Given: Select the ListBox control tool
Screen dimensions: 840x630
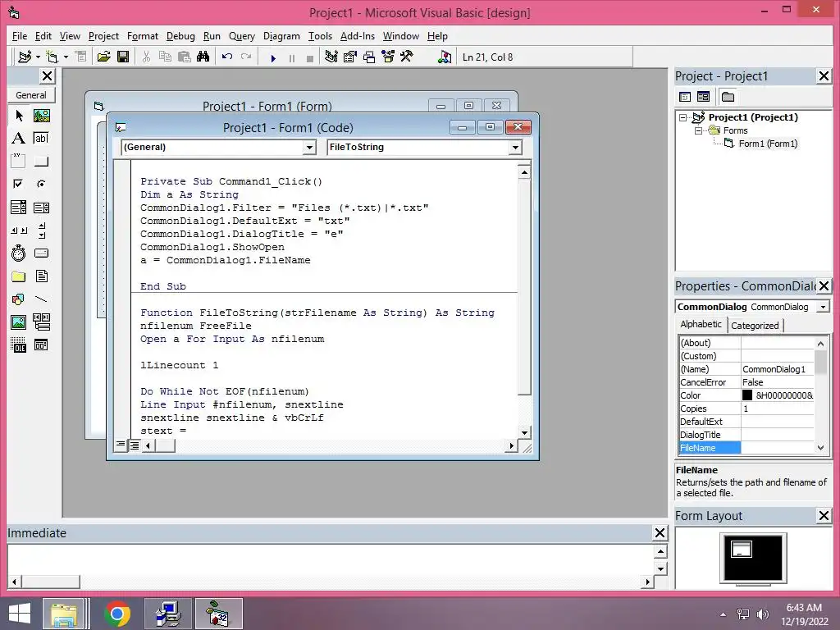Looking at the screenshot, I should [41, 208].
